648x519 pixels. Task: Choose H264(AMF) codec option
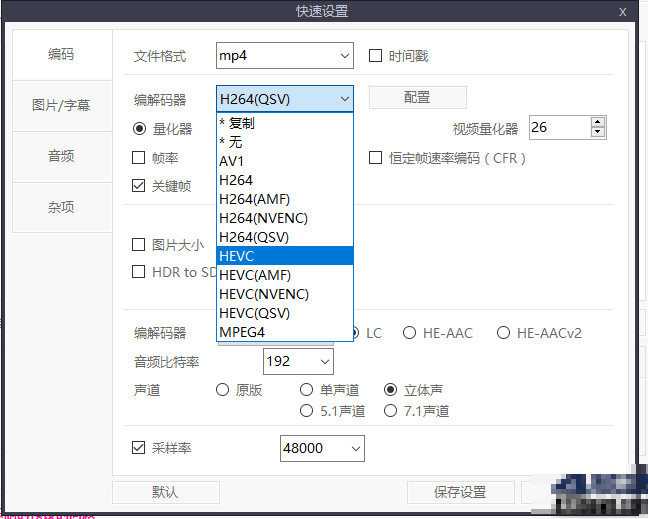[x=285, y=199]
